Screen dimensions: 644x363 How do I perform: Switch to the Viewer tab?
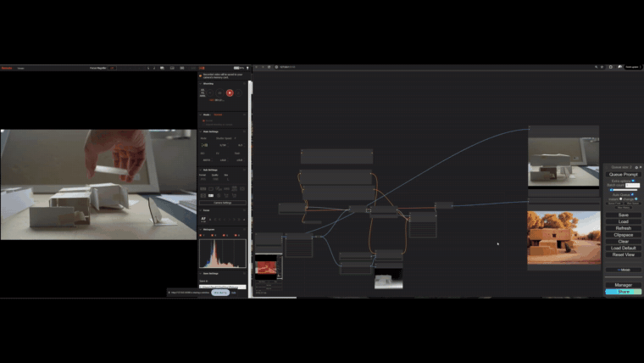[20, 68]
